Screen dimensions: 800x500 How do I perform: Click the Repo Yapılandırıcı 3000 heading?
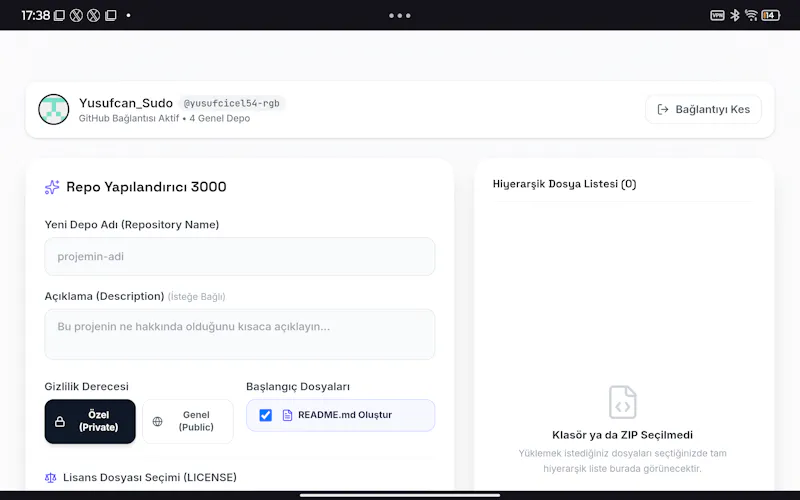146,187
